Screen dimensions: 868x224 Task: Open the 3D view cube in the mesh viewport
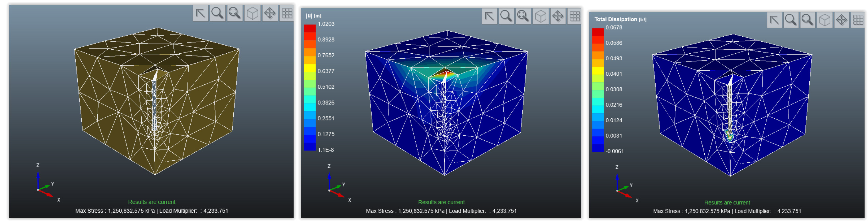click(252, 14)
